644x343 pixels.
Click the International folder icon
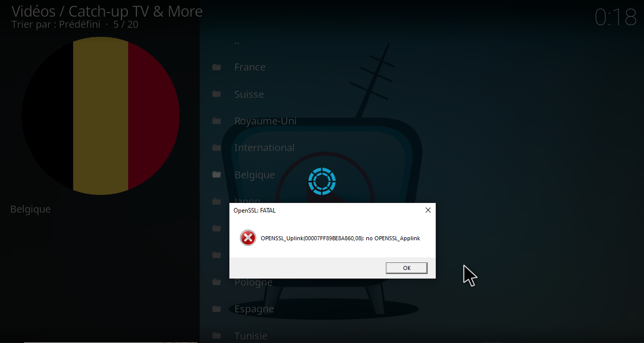pyautogui.click(x=216, y=148)
